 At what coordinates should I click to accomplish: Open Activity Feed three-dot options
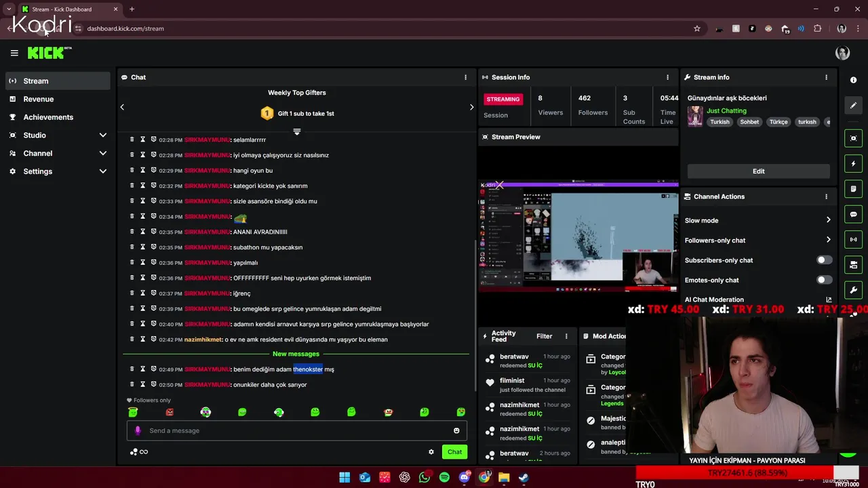(x=566, y=336)
